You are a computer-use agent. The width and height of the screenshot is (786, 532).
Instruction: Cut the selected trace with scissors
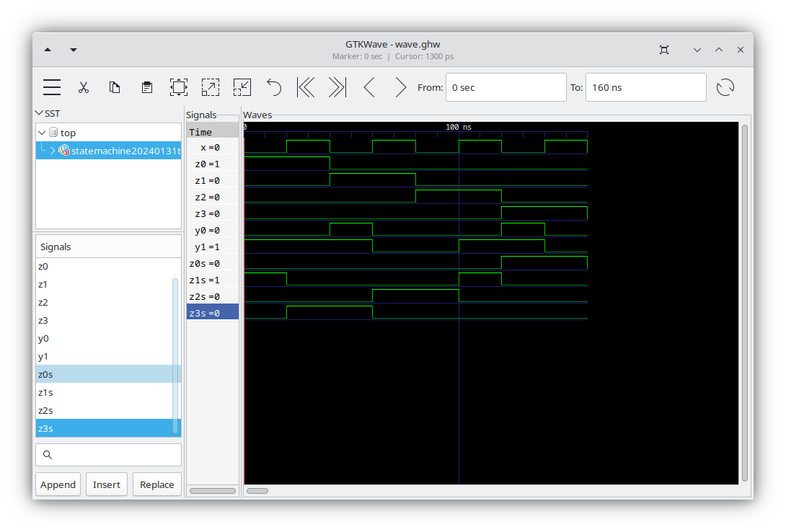pyautogui.click(x=84, y=87)
